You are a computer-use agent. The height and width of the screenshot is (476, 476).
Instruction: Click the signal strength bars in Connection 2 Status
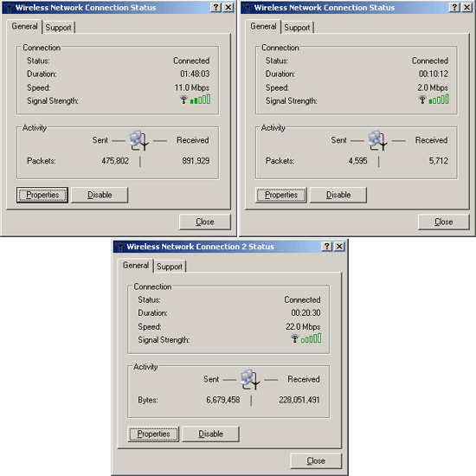point(311,338)
